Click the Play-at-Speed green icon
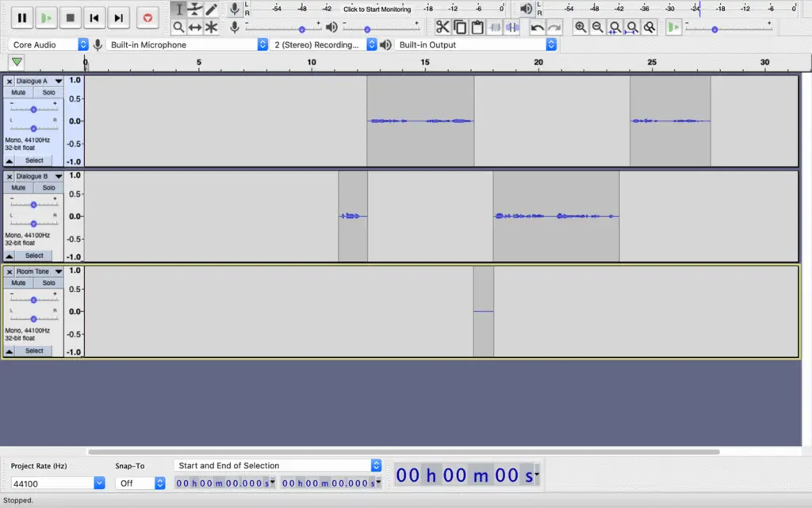 [673, 27]
